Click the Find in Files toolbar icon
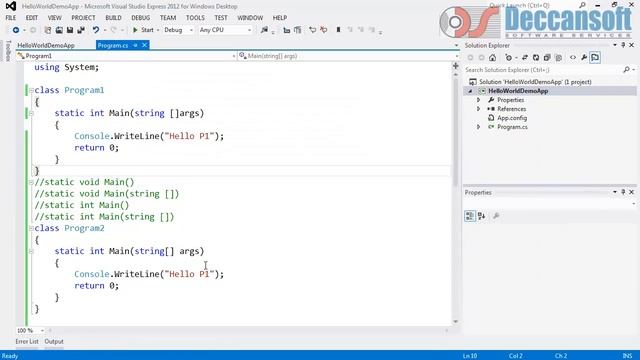640x360 pixels. click(x=264, y=30)
